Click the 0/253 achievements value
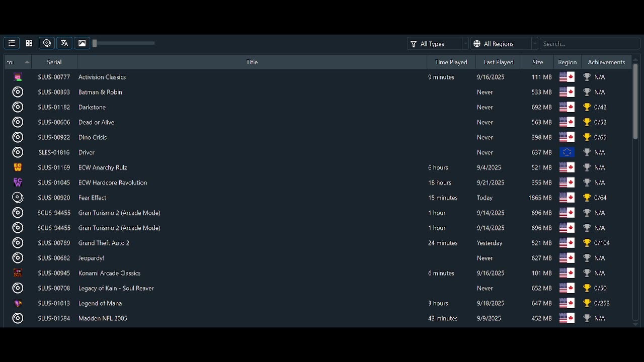The image size is (644, 362). point(602,303)
